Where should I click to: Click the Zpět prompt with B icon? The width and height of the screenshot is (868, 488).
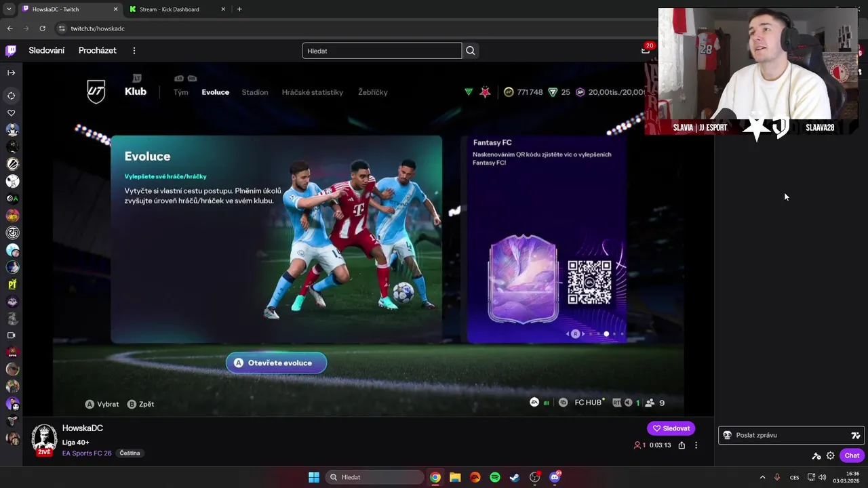[x=140, y=404]
